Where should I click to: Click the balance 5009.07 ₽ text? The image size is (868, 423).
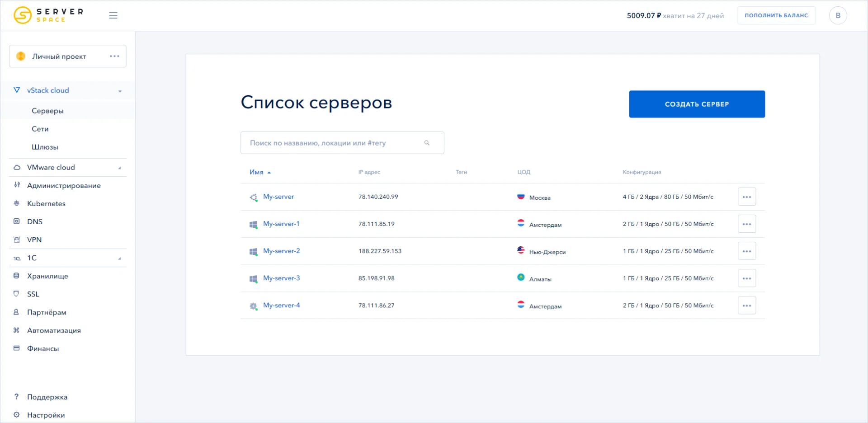click(644, 15)
